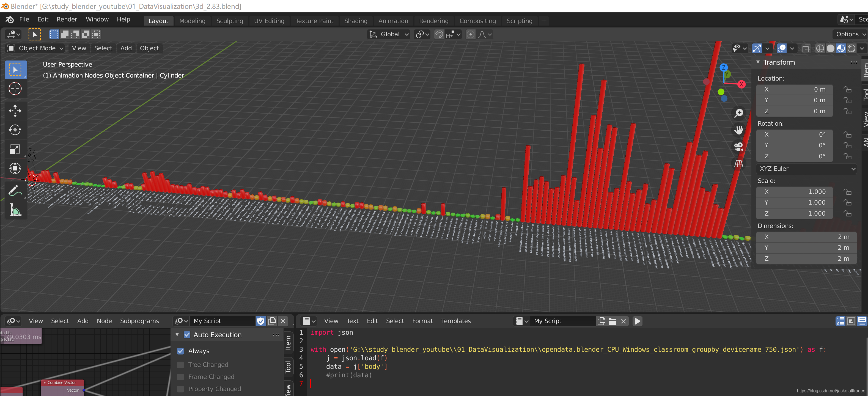Disable the Auto Execution checkbox

tap(187, 335)
